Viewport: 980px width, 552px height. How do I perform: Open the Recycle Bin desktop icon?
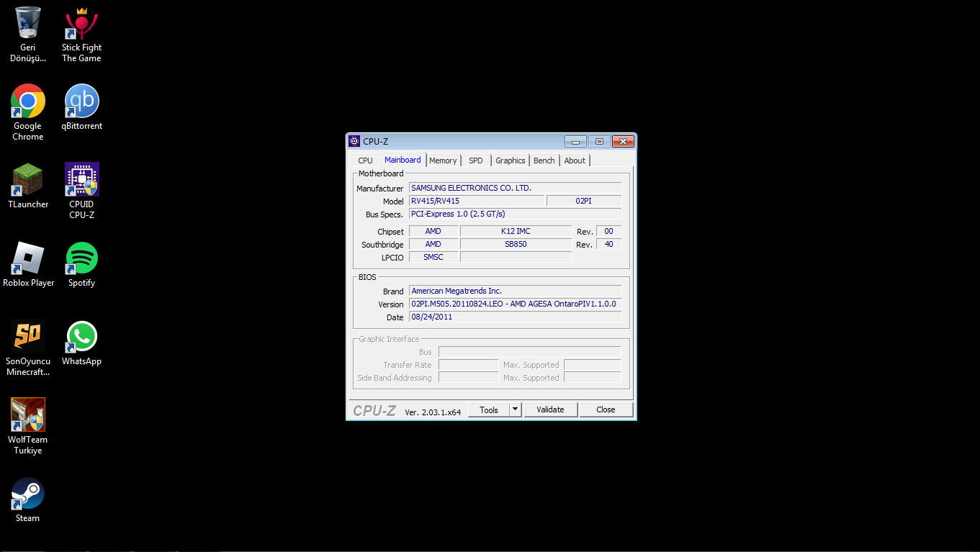28,34
